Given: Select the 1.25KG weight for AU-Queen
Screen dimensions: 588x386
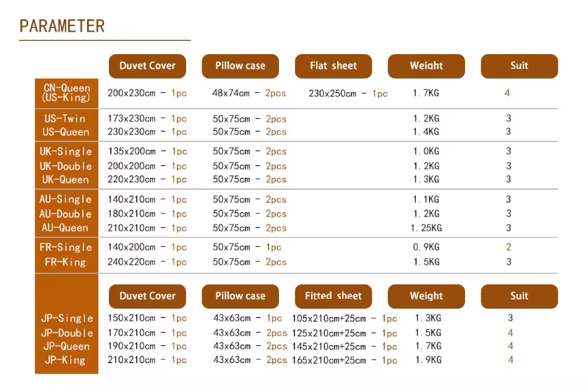Looking at the screenshot, I should pyautogui.click(x=426, y=228).
